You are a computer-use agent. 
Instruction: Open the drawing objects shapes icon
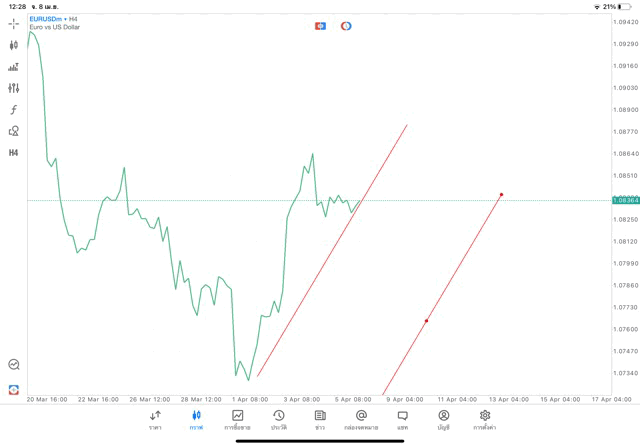point(14,131)
